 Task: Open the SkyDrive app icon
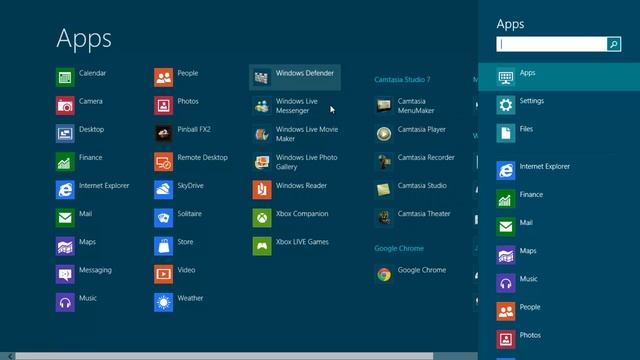[x=164, y=190]
